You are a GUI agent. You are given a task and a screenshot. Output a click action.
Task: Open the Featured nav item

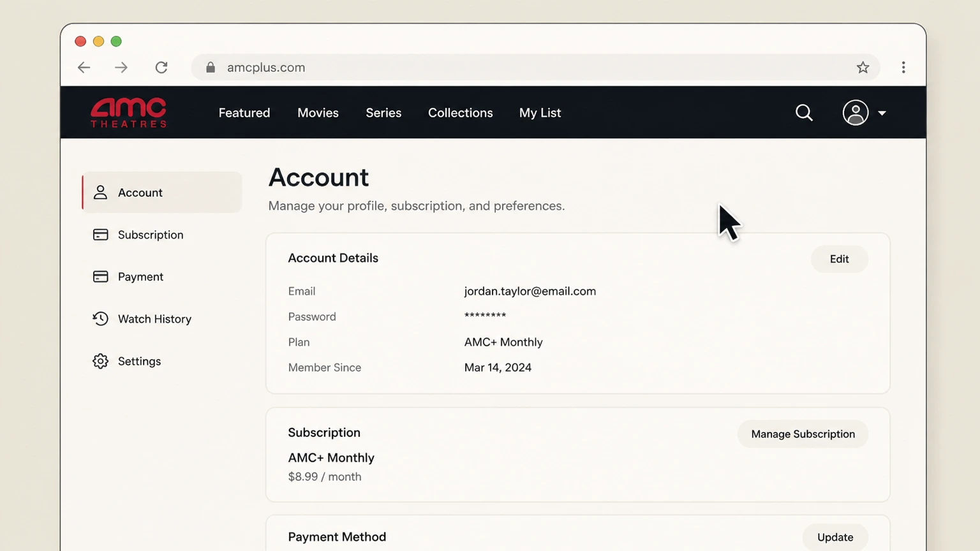click(244, 113)
